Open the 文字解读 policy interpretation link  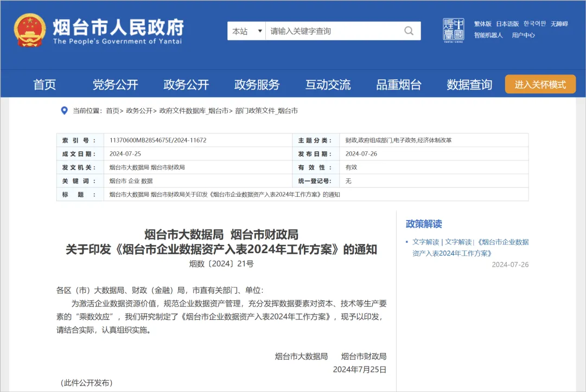click(425, 242)
